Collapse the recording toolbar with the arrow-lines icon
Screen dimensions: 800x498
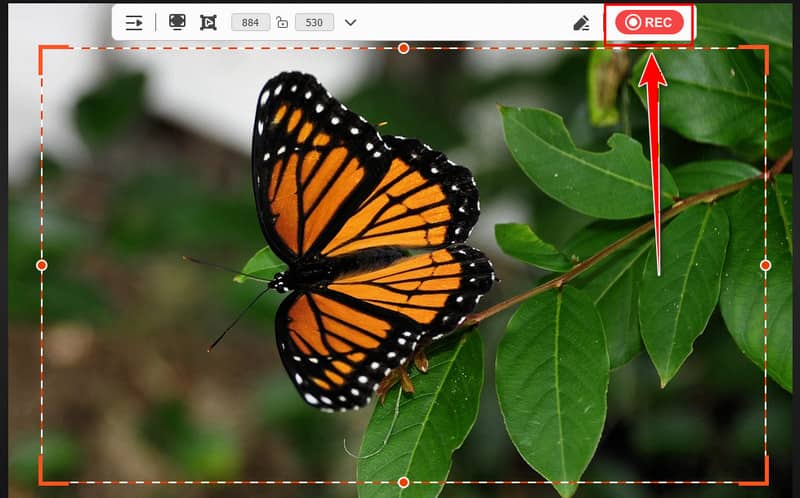coord(134,23)
